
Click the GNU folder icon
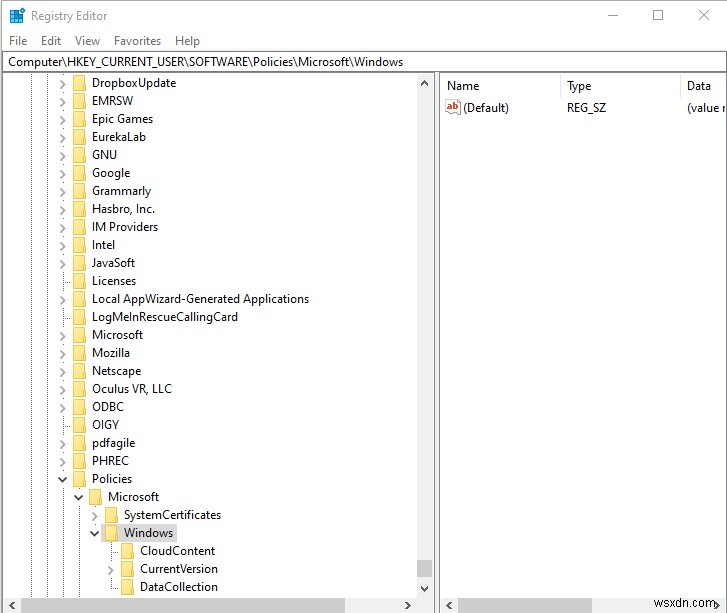[80, 155]
